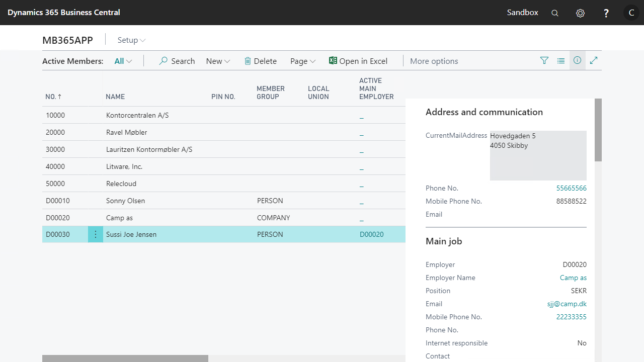Click Open in Excel
This screenshot has height=362, width=644.
[x=358, y=61]
